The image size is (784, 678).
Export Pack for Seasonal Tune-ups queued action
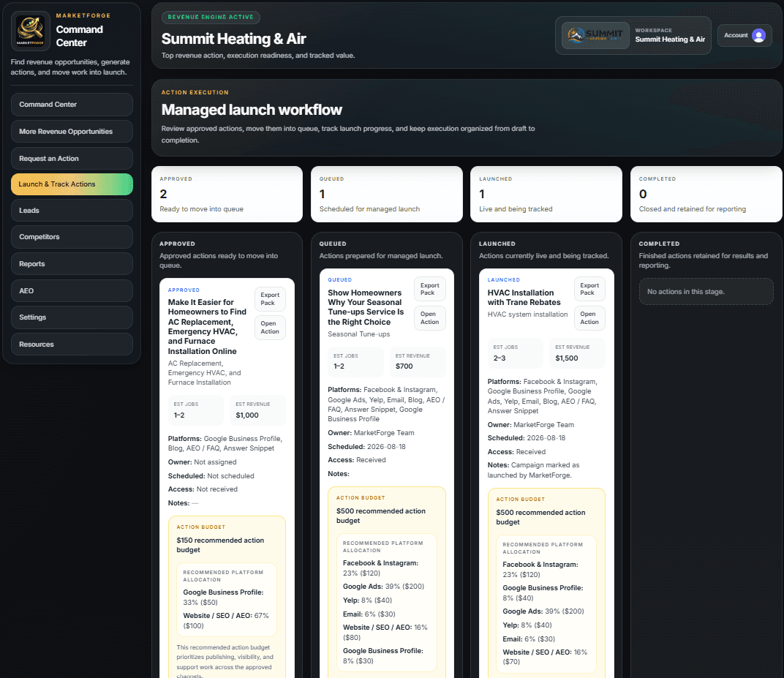coord(429,289)
